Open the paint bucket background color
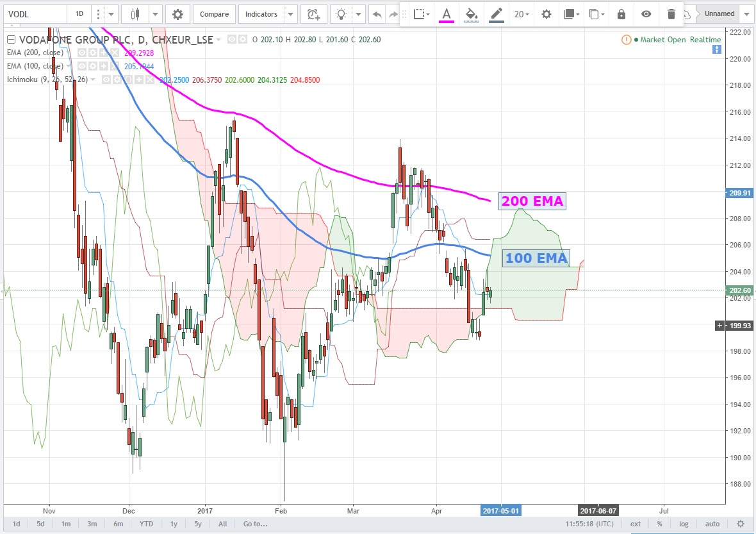Viewport: 756px width, 534px height. (x=471, y=15)
